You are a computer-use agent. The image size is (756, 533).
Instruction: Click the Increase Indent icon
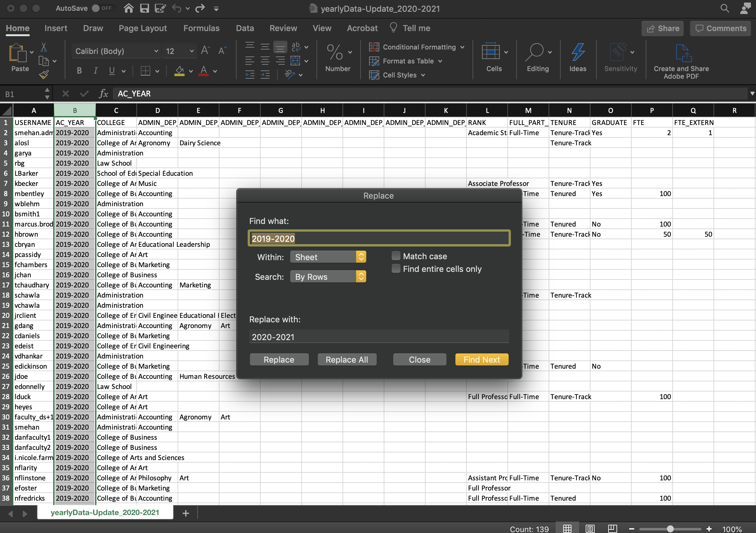pyautogui.click(x=265, y=75)
